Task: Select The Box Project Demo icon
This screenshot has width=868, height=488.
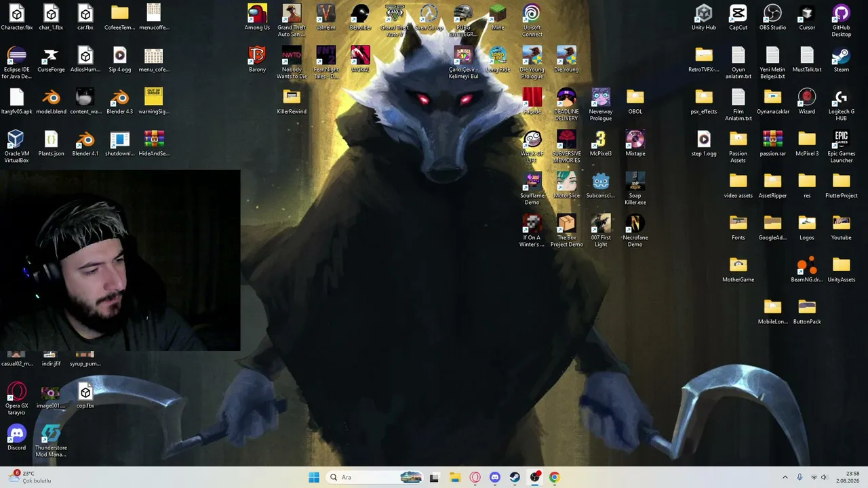Action: pyautogui.click(x=566, y=230)
